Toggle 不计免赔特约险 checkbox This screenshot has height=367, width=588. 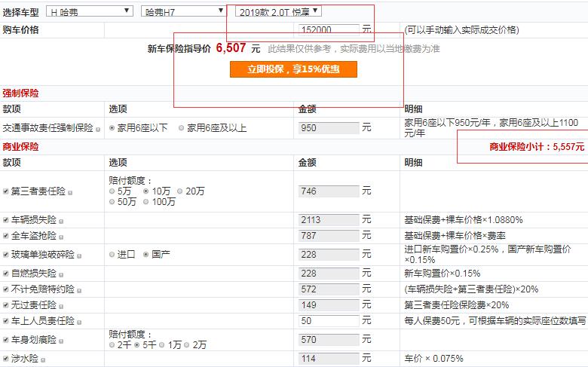click(x=5, y=289)
